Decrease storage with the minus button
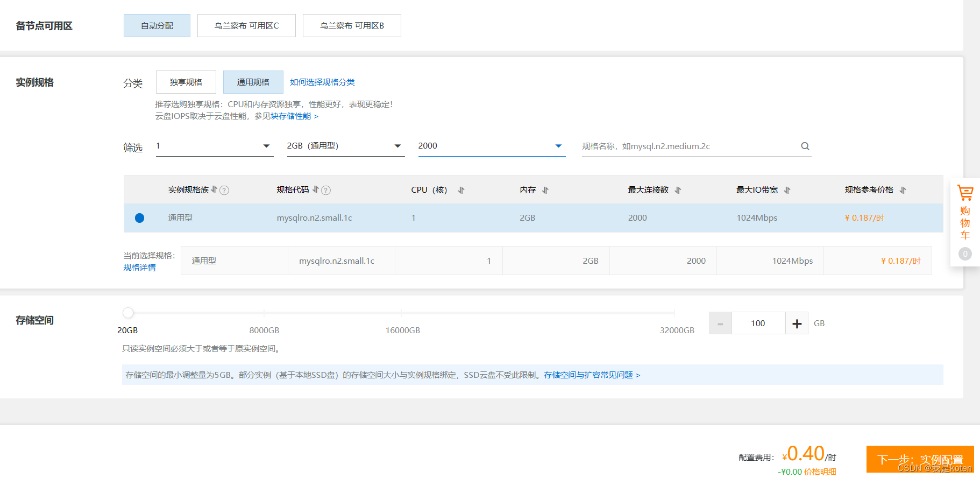 coord(720,324)
